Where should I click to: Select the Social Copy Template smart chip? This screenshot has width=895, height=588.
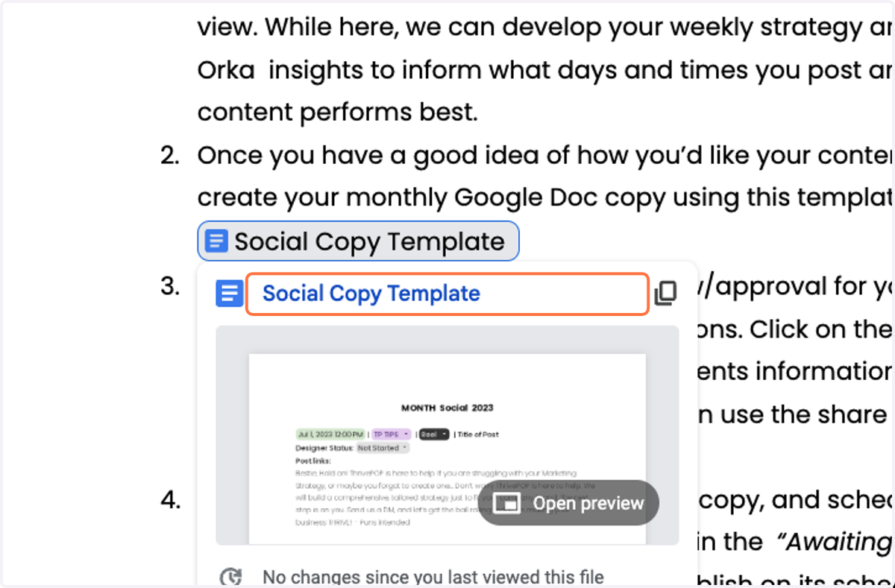pyautogui.click(x=358, y=241)
